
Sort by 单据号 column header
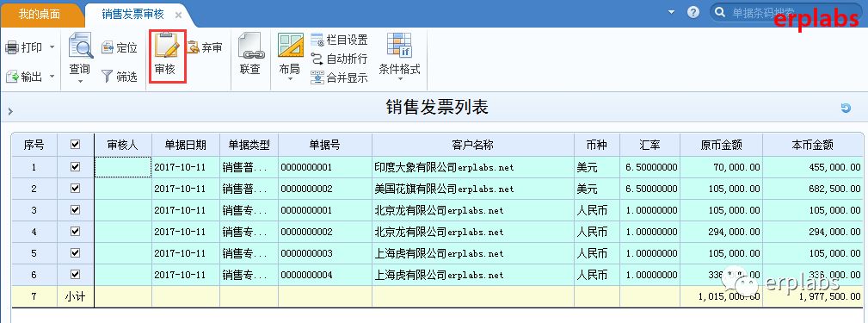pyautogui.click(x=325, y=146)
